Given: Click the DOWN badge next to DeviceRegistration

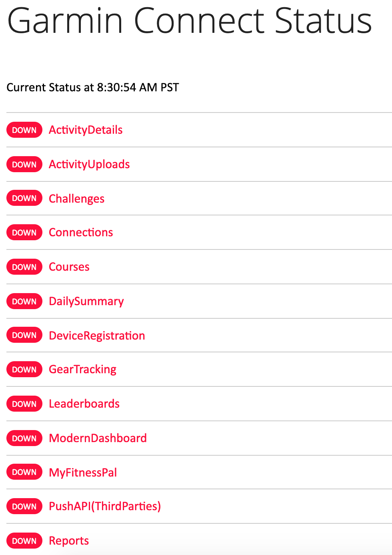Looking at the screenshot, I should click(x=24, y=335).
